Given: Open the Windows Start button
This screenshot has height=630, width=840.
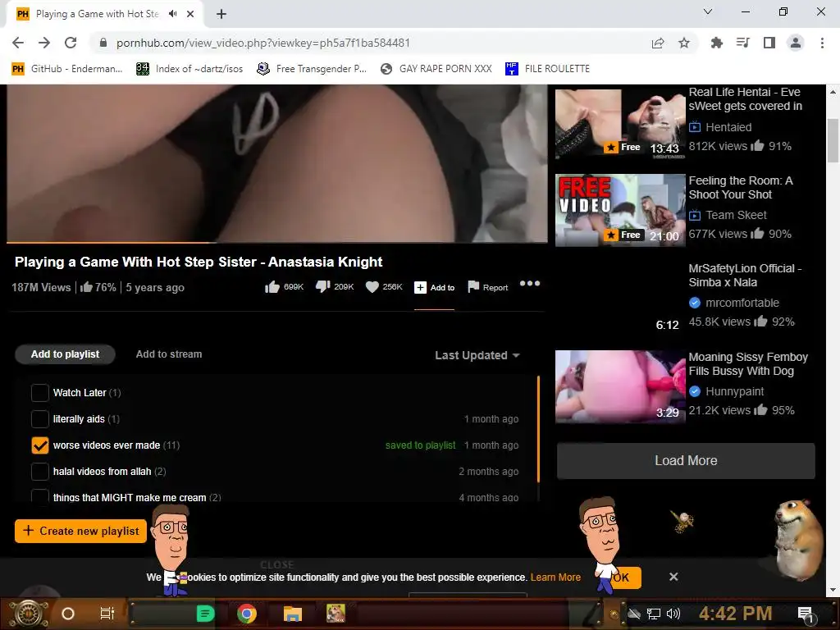Looking at the screenshot, I should [x=29, y=614].
